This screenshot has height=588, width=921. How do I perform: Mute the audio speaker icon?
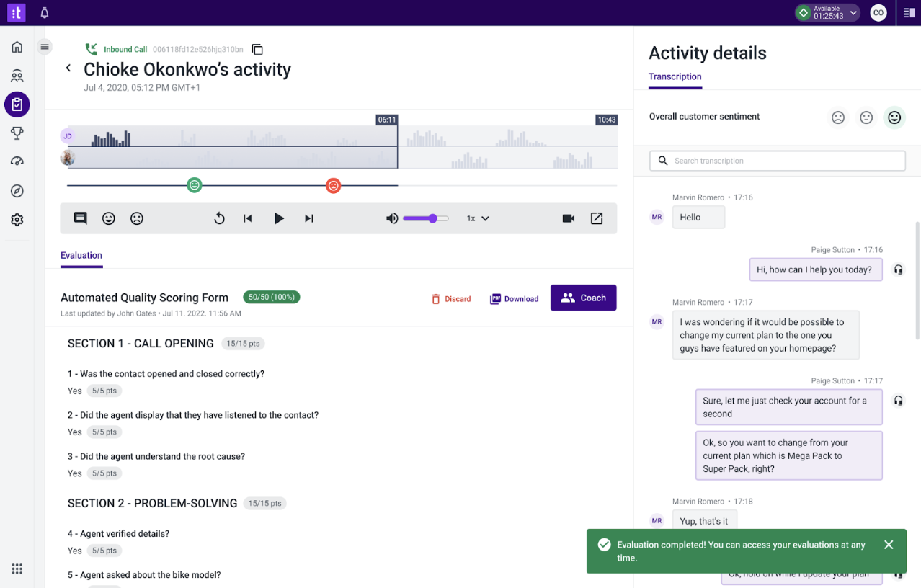392,218
